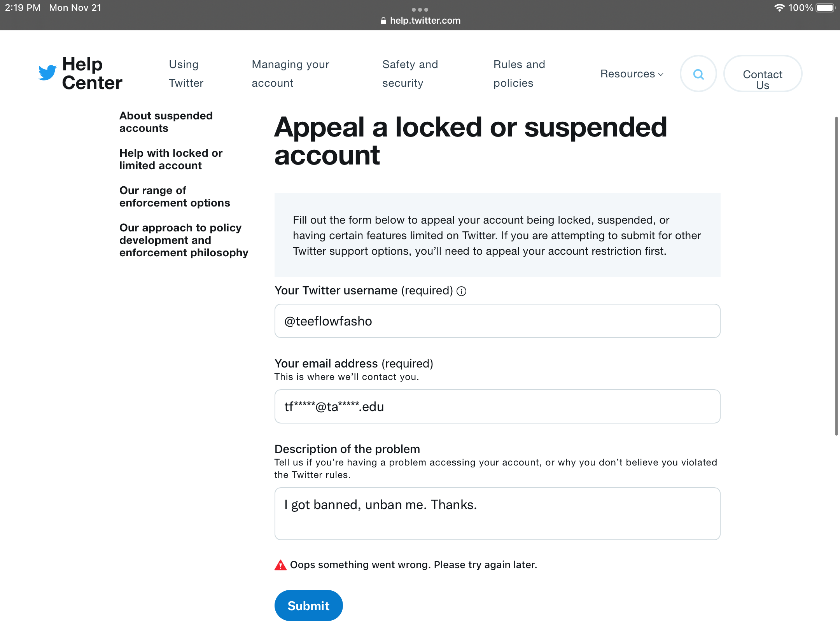Open the search magnifier icon
840x630 pixels.
pyautogui.click(x=698, y=74)
